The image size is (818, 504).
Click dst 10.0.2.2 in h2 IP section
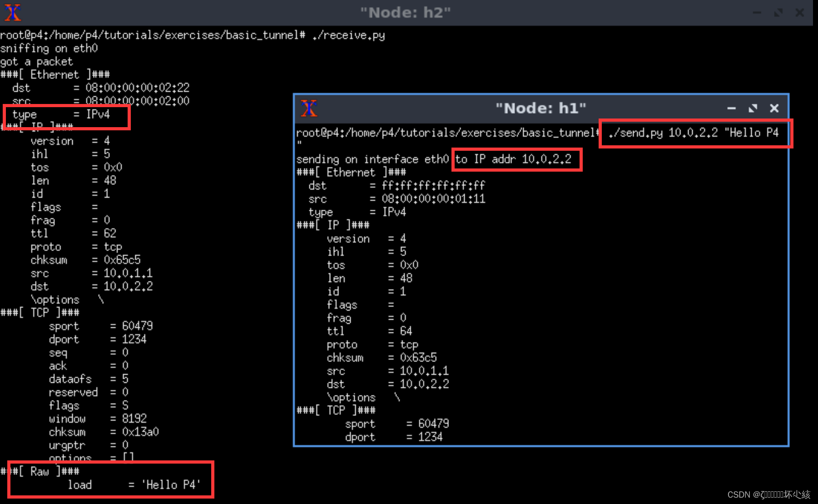[128, 287]
